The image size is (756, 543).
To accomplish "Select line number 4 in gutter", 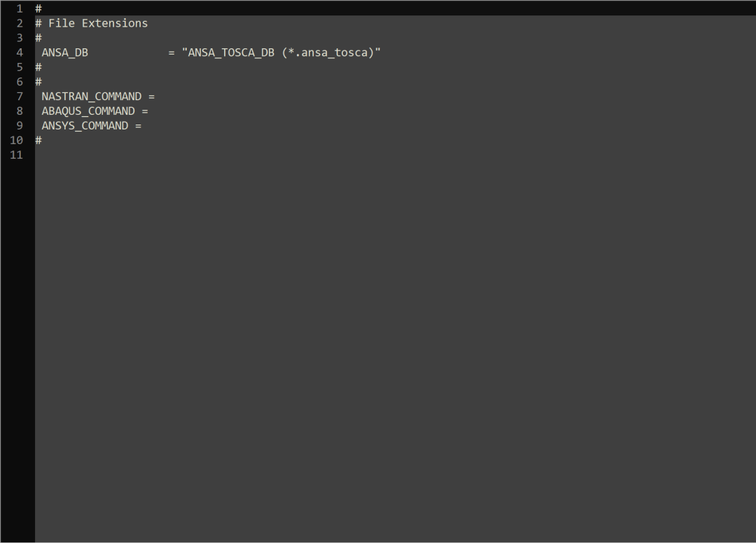I will point(20,52).
